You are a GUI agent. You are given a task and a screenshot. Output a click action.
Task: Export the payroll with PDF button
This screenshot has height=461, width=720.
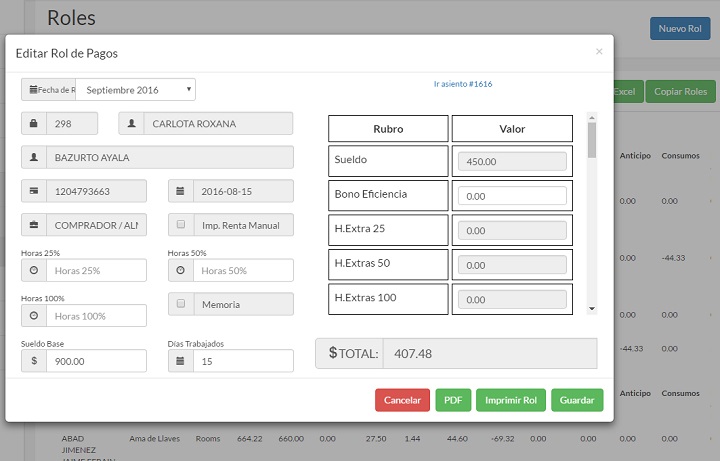(453, 400)
